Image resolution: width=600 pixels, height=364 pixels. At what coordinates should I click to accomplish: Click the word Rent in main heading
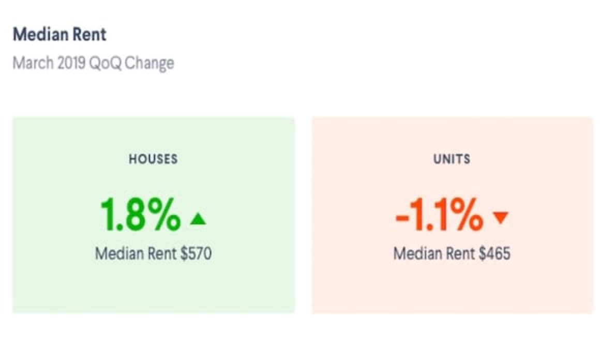coord(89,35)
